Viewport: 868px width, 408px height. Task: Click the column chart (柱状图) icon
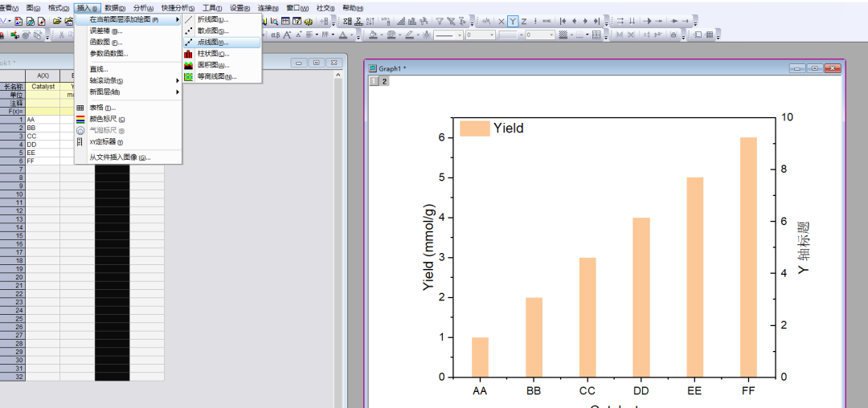point(189,54)
